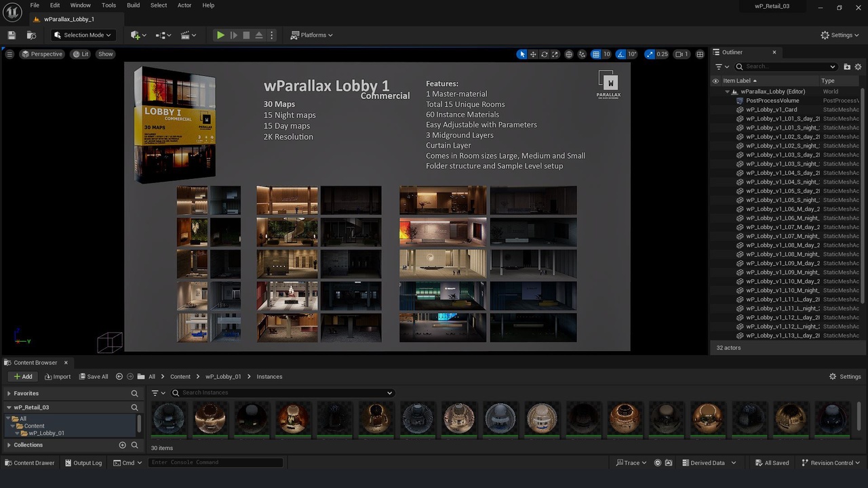Select the Rotate gizmo tool

pyautogui.click(x=544, y=54)
